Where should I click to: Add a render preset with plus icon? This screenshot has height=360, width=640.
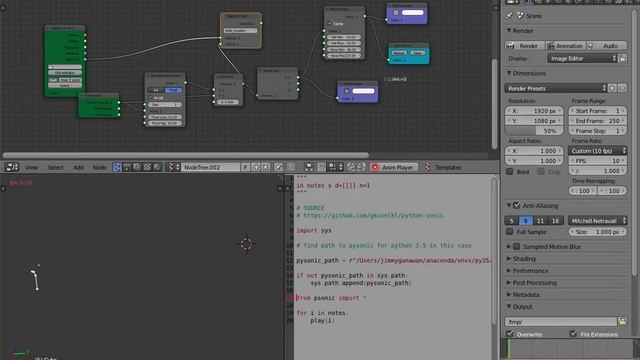[x=613, y=88]
